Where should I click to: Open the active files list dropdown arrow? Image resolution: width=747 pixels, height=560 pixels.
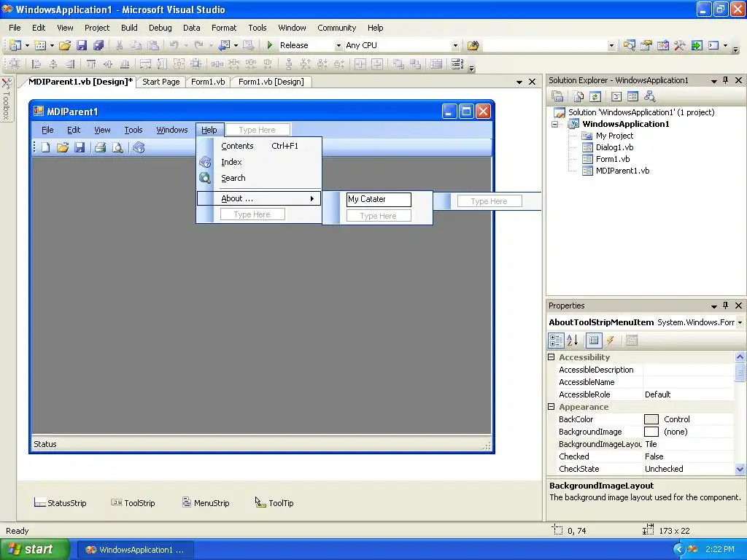519,82
